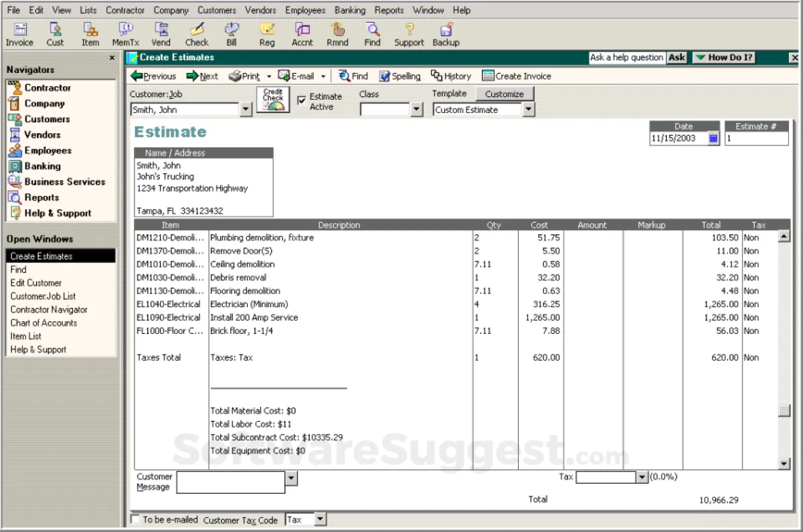This screenshot has height=532, width=803.
Task: Expand the Customer Tax Code dropdown
Action: tap(320, 519)
